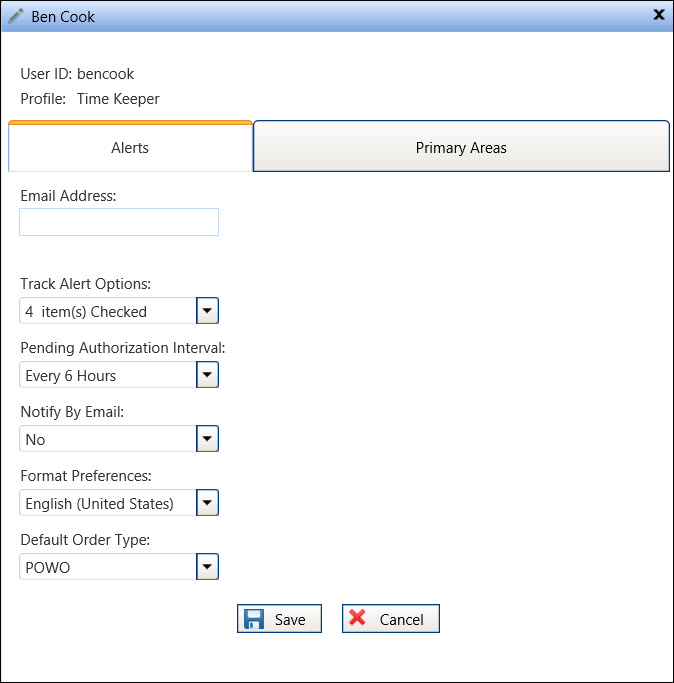Click the "No" value under Notify By Email
Viewport: 674px width, 683px height.
coord(107,439)
